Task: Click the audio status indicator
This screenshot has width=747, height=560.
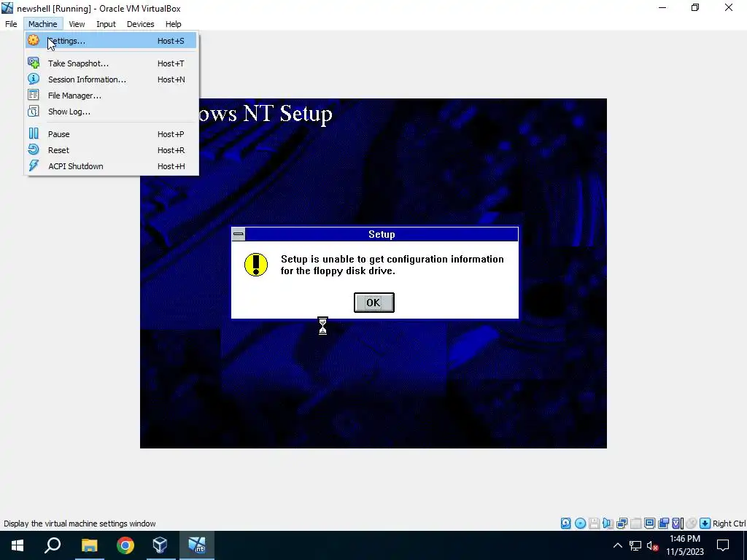Action: [x=608, y=524]
